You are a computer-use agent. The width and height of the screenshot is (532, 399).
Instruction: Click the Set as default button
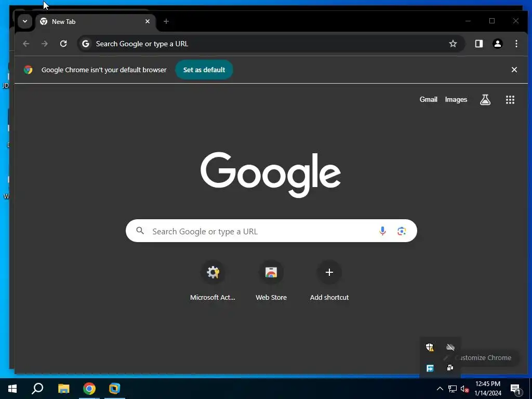tap(204, 70)
